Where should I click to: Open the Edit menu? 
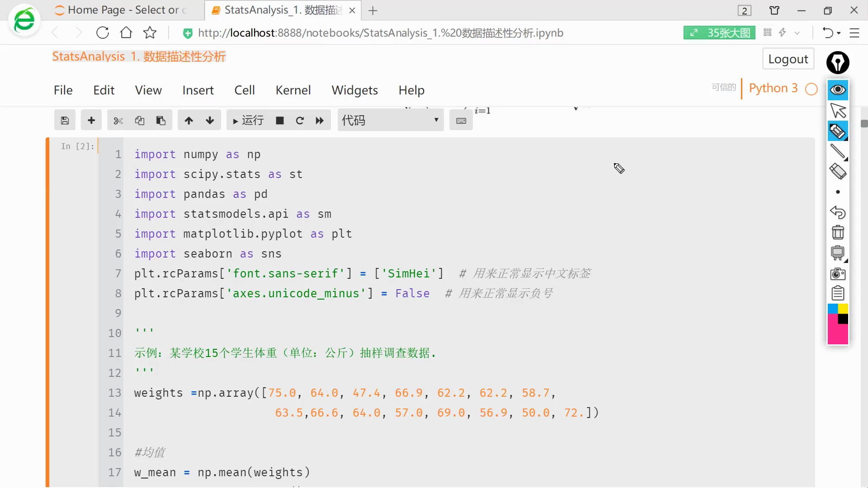tap(104, 90)
